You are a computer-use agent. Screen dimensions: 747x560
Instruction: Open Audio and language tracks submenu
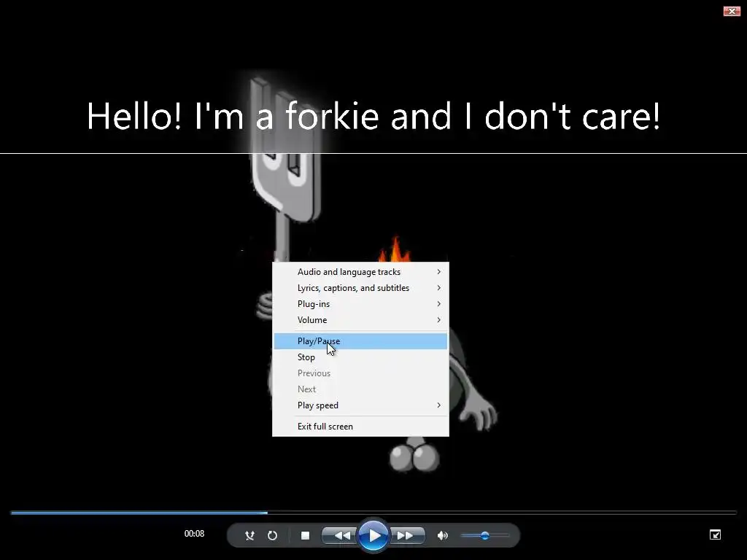pyautogui.click(x=360, y=272)
